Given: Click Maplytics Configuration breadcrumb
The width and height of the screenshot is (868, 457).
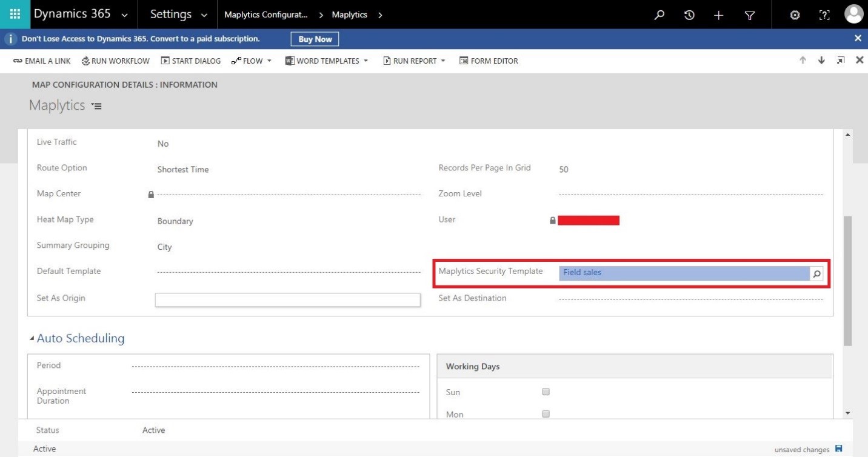Looking at the screenshot, I should tap(265, 15).
